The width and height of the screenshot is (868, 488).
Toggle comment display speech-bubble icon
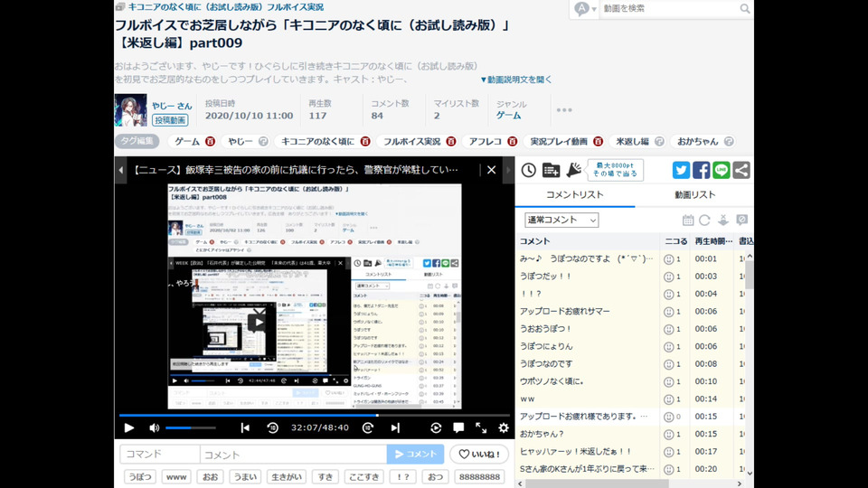click(x=458, y=427)
